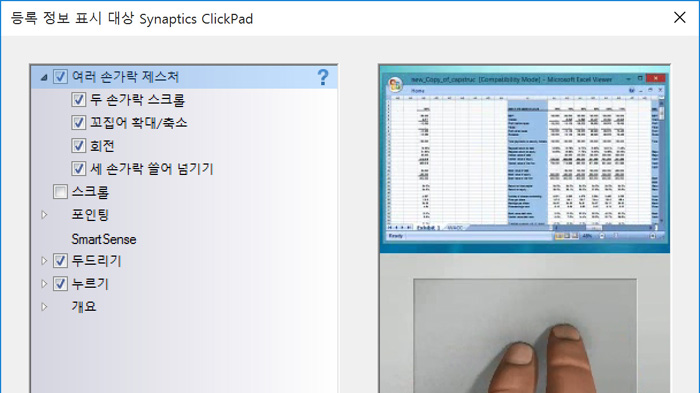Expand the 누르기 tree node arrow
700x393 pixels.
[x=44, y=284]
